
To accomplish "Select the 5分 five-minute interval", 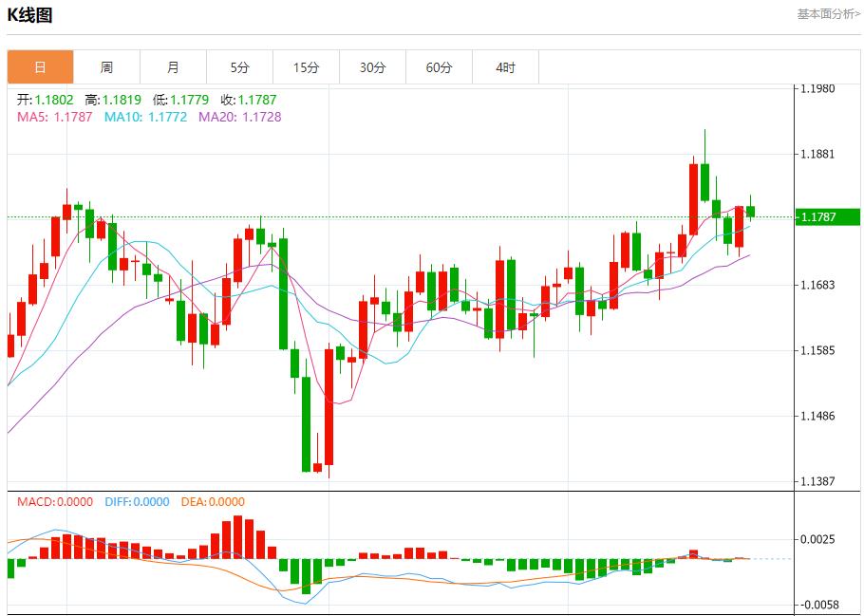I will 238,66.
